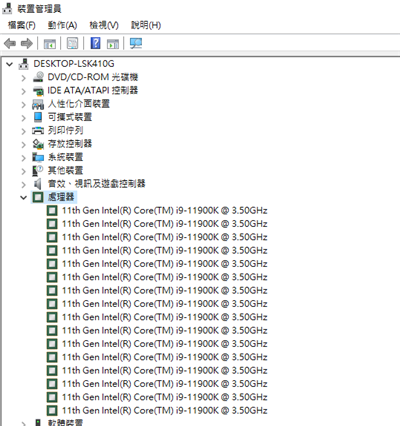
Task: Click the Back arrow toolbar icon
Action: click(x=10, y=43)
